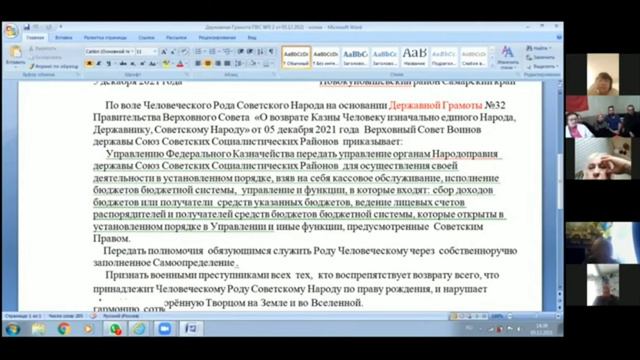Apply the Подзаголовок style

(x=444, y=57)
